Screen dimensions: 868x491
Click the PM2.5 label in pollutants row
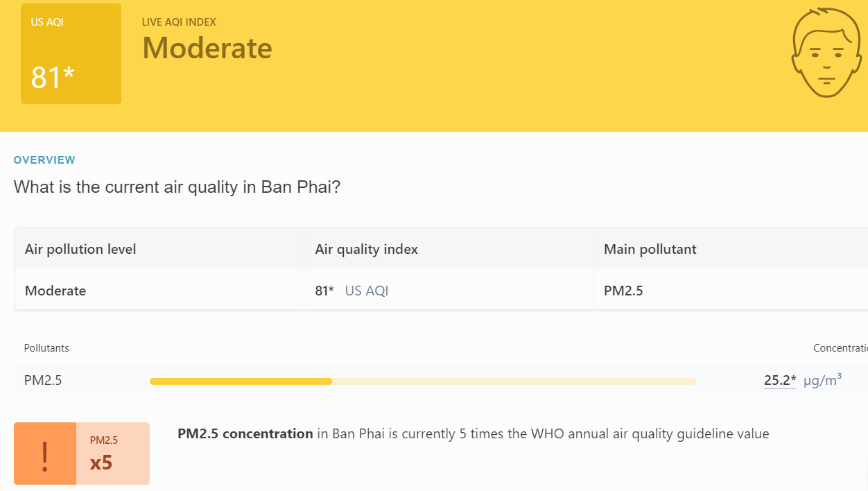(43, 380)
